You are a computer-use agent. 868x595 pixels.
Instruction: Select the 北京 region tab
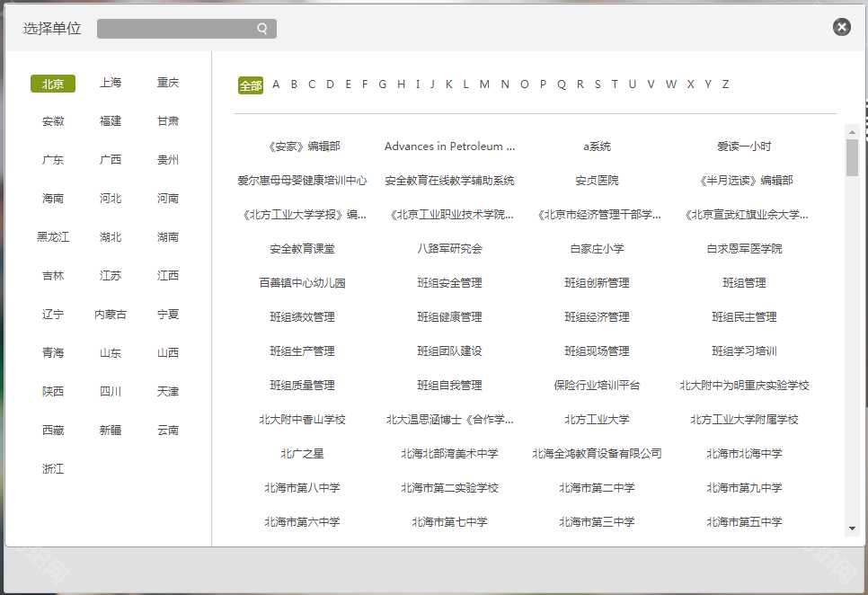tap(53, 84)
